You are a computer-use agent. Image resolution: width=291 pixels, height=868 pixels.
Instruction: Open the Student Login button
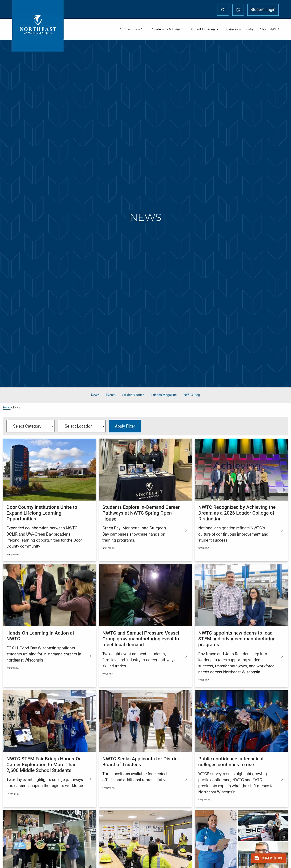click(x=263, y=10)
